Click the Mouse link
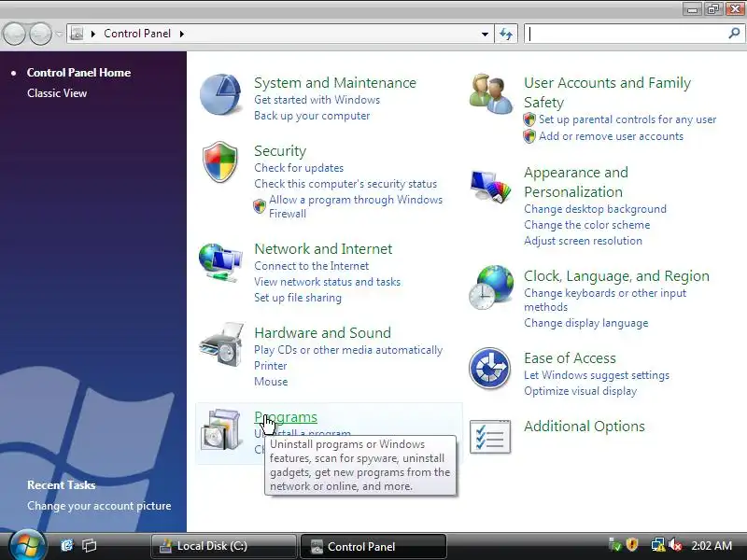 coord(271,382)
